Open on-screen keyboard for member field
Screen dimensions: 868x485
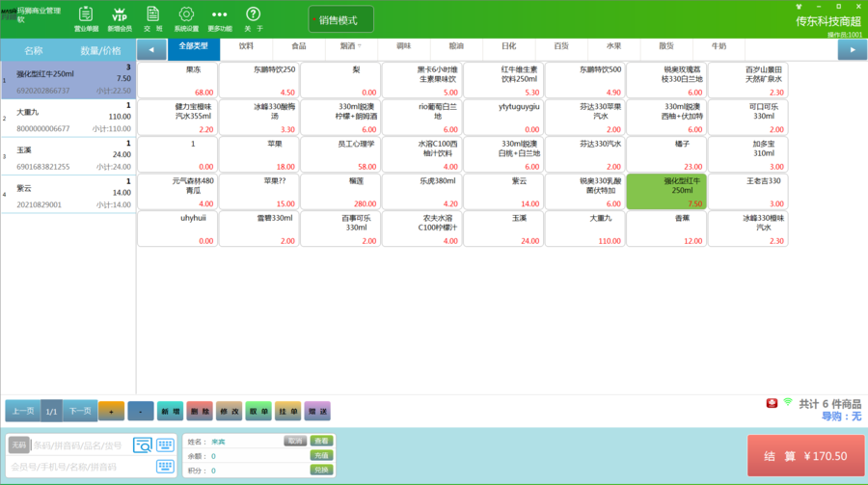click(x=165, y=466)
